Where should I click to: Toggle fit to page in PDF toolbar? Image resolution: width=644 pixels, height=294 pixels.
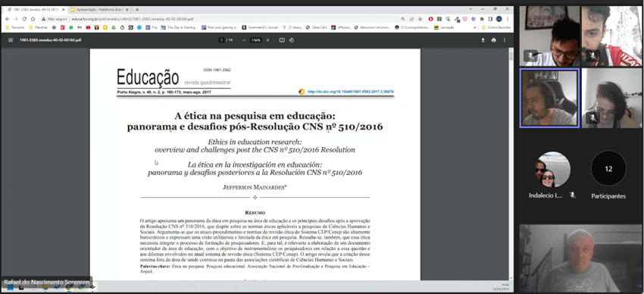point(282,40)
